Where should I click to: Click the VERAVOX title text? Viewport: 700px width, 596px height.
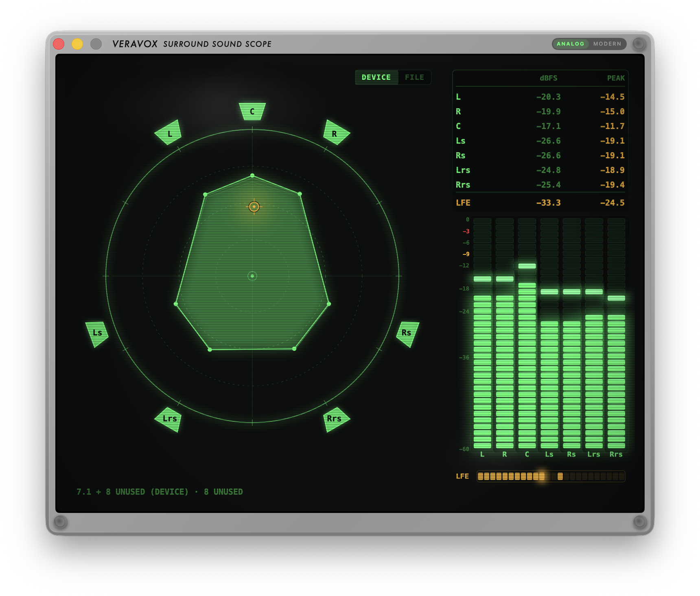pos(135,44)
